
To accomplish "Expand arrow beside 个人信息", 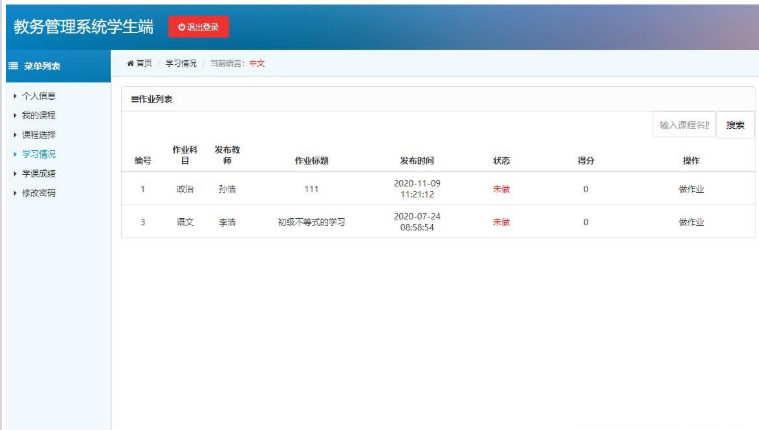I will [15, 96].
